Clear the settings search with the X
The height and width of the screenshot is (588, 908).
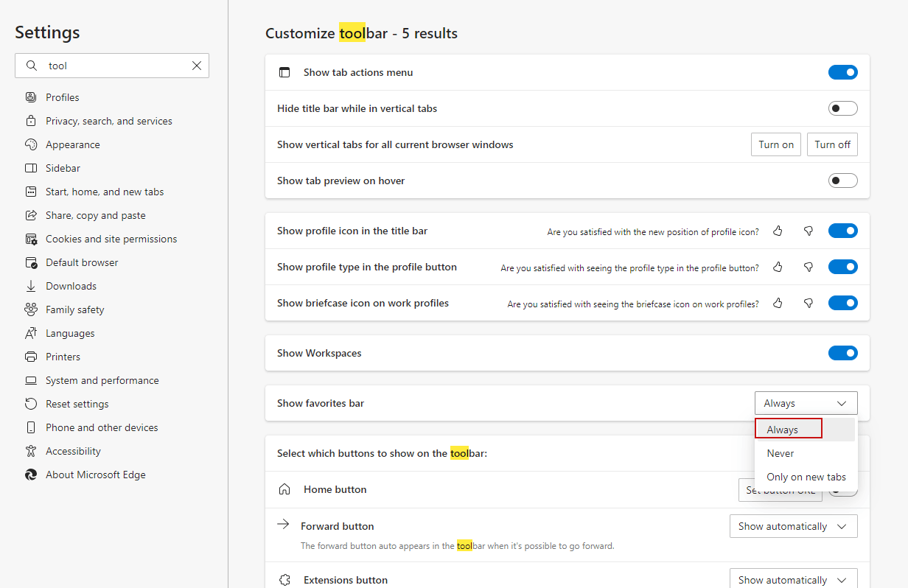pos(197,66)
